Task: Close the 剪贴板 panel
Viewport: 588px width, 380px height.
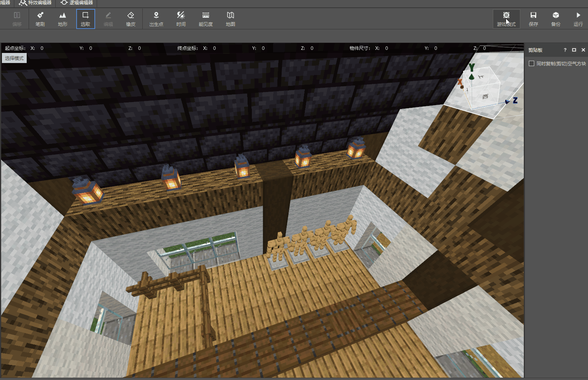Action: point(583,50)
